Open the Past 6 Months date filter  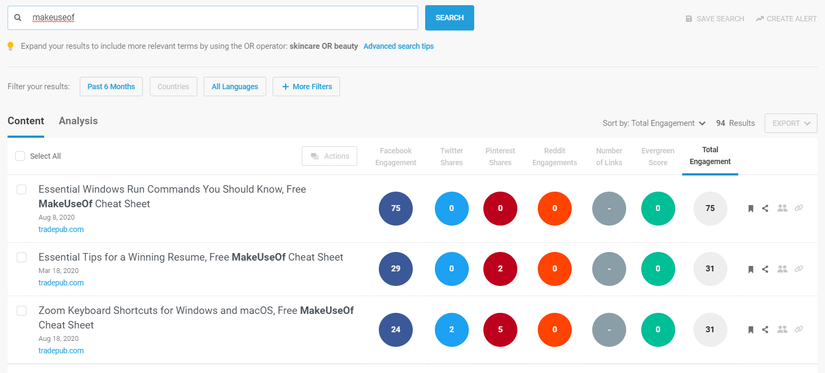(x=111, y=87)
